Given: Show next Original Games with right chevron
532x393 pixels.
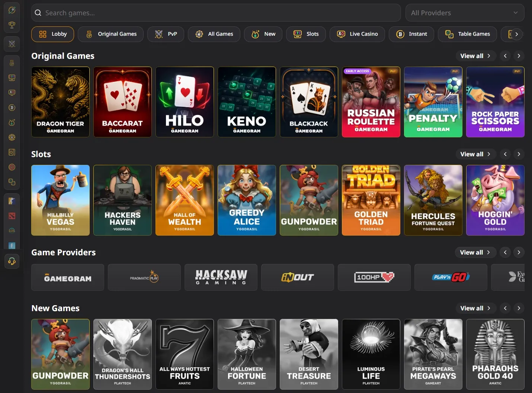Looking at the screenshot, I should (519, 56).
